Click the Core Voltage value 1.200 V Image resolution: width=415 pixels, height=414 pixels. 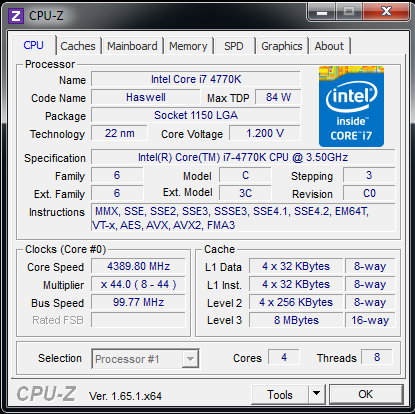[x=265, y=133]
